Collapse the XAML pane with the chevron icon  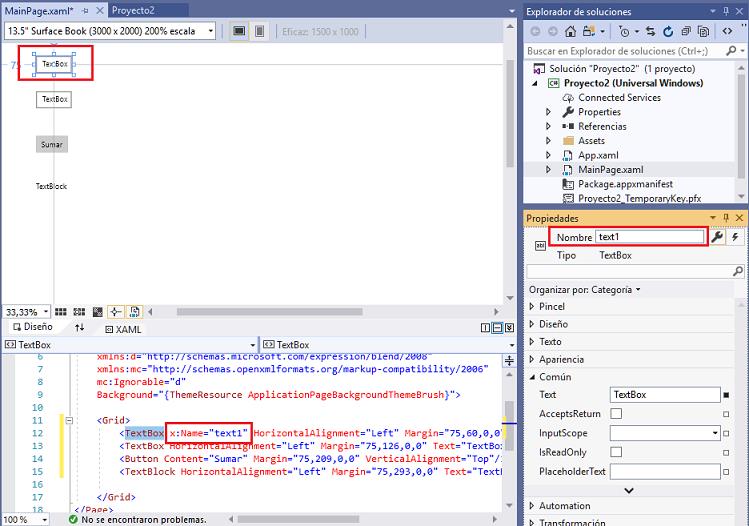(509, 328)
